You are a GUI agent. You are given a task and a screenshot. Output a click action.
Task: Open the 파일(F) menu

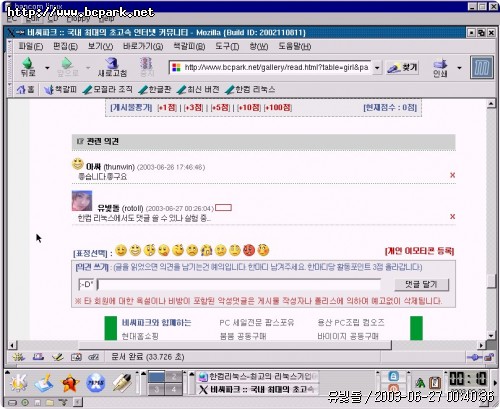[31, 46]
